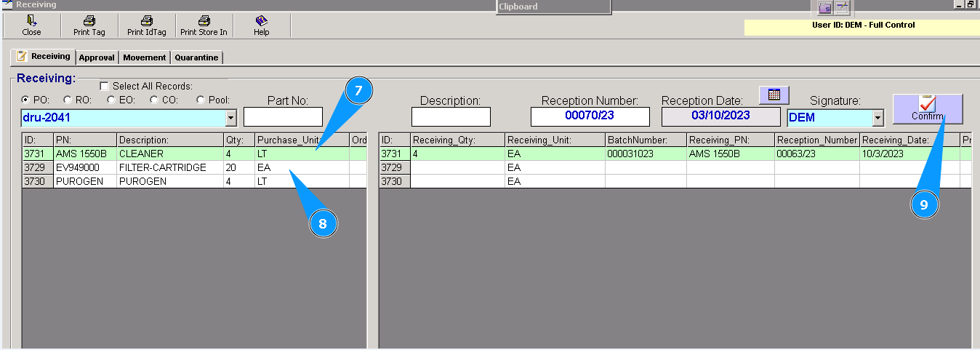Select the CO radio button

(x=154, y=100)
